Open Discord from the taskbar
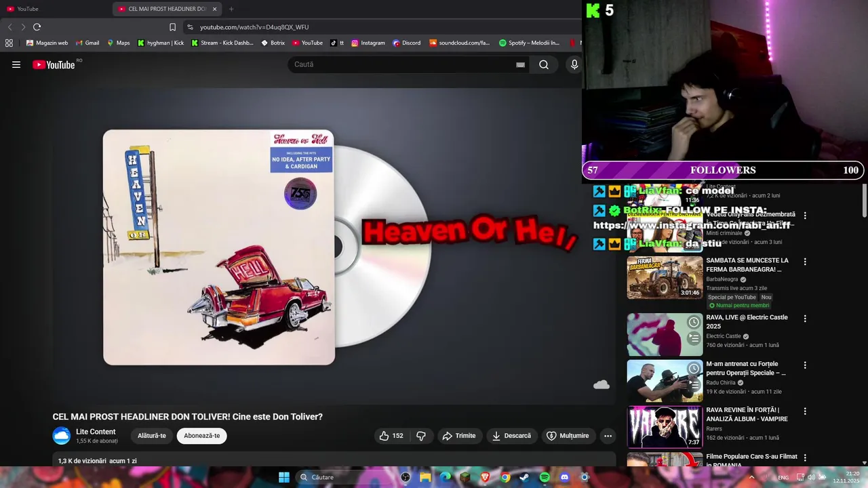 tap(564, 477)
